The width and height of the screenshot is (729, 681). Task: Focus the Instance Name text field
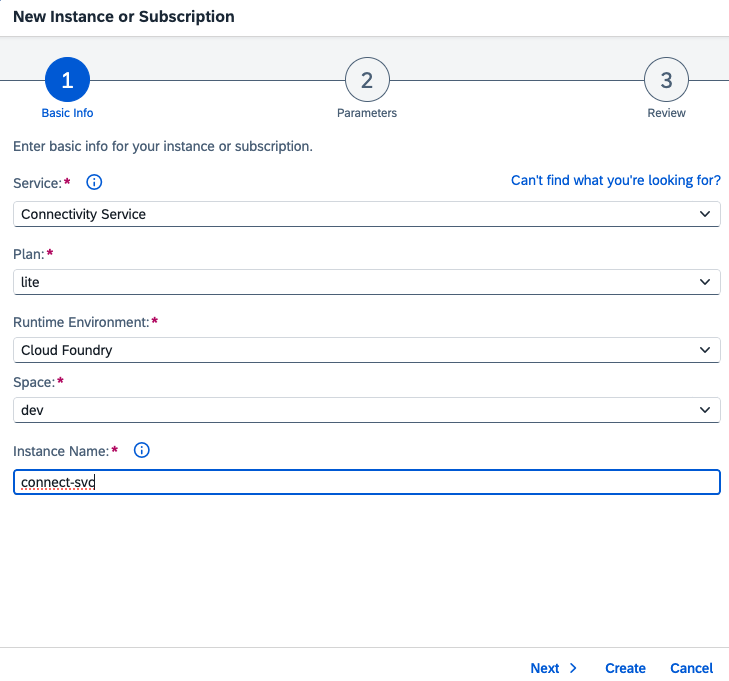366,482
